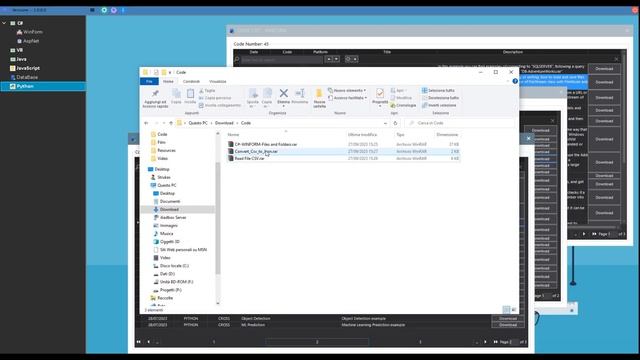
Task: Jump to last page in front grid pager
Action: point(496,342)
